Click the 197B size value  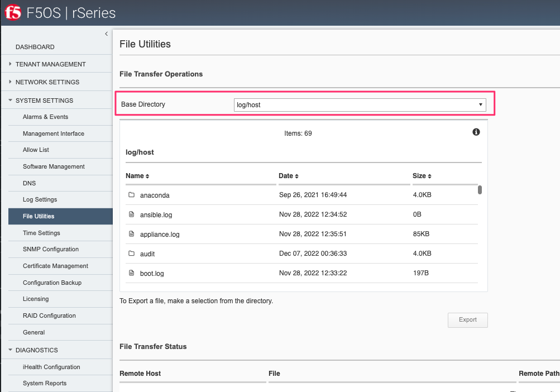tap(421, 273)
